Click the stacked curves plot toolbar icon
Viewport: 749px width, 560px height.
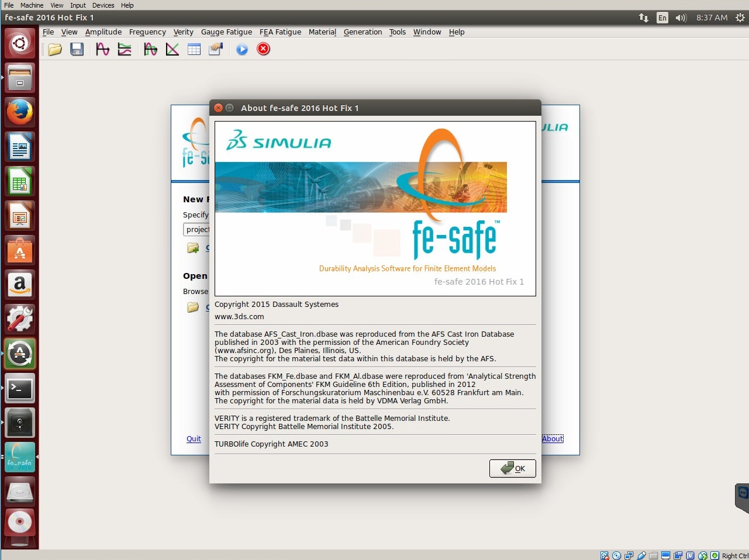(x=125, y=50)
